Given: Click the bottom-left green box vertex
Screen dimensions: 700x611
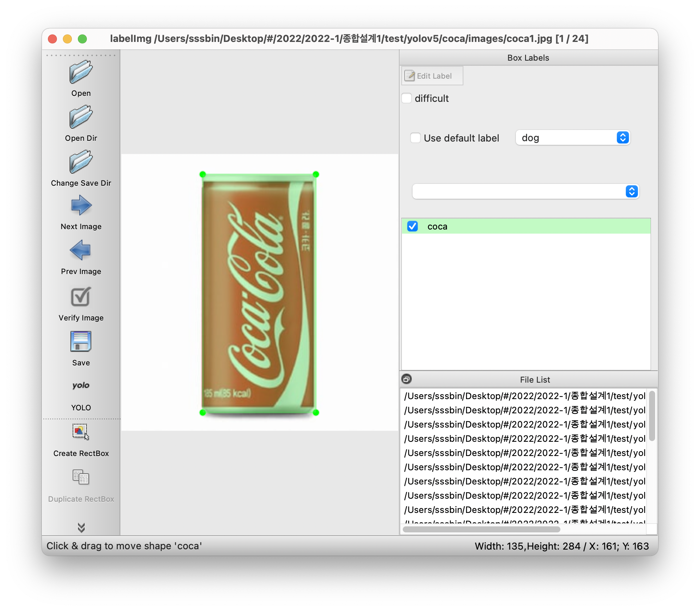Looking at the screenshot, I should (x=203, y=412).
